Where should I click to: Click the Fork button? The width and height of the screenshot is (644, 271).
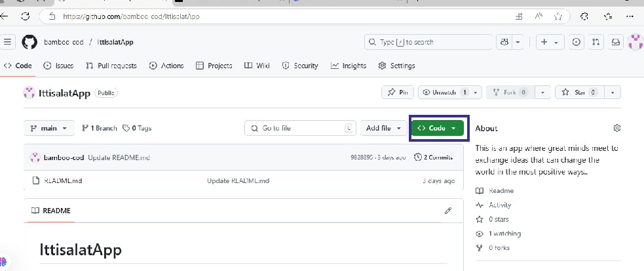click(x=512, y=93)
